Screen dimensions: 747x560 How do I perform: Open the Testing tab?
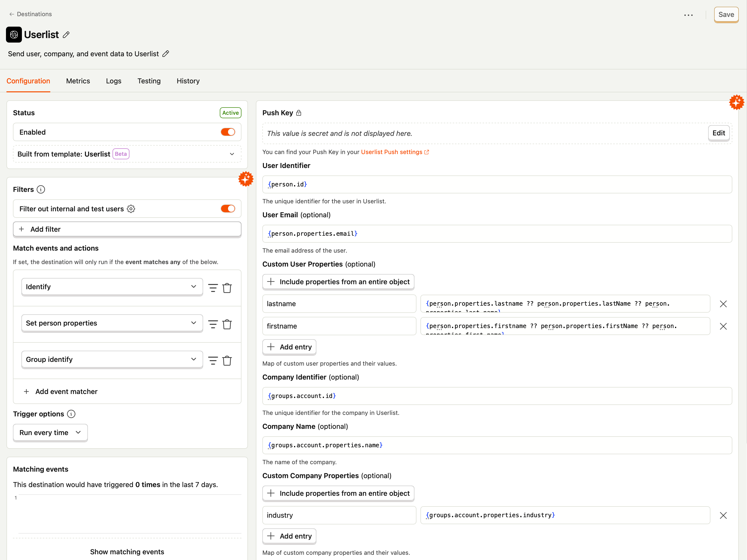click(x=149, y=81)
